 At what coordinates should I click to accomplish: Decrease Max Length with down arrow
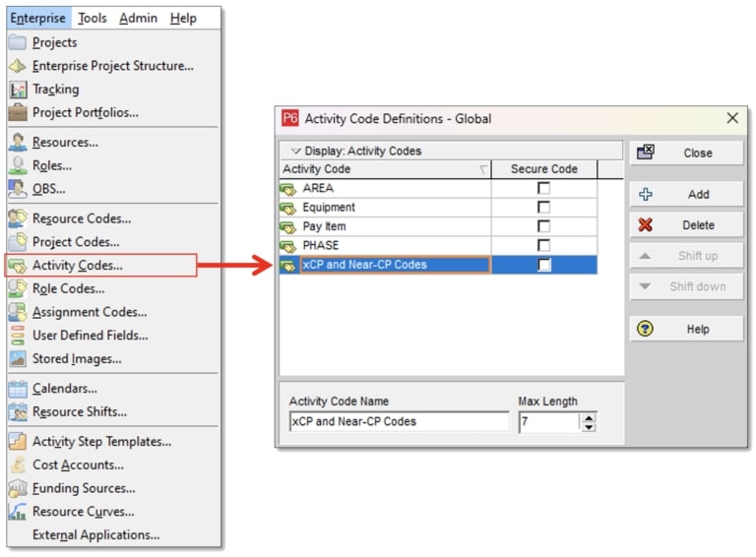(x=589, y=427)
